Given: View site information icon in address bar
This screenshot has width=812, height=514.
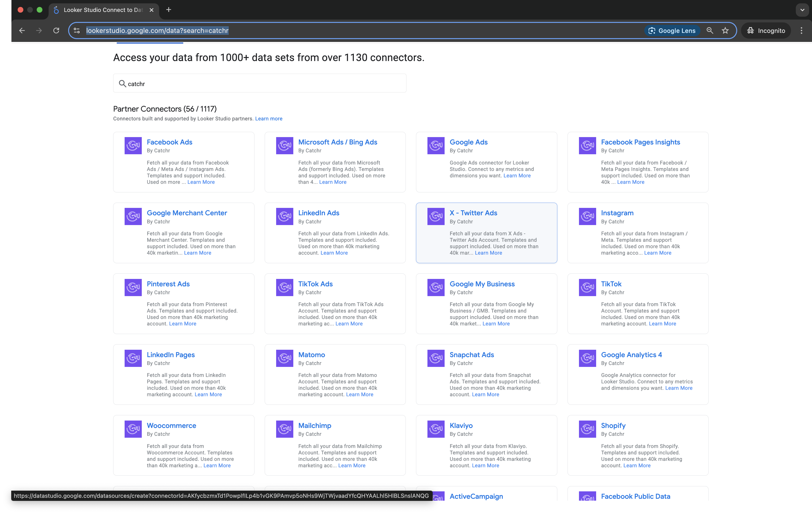Looking at the screenshot, I should 76,30.
